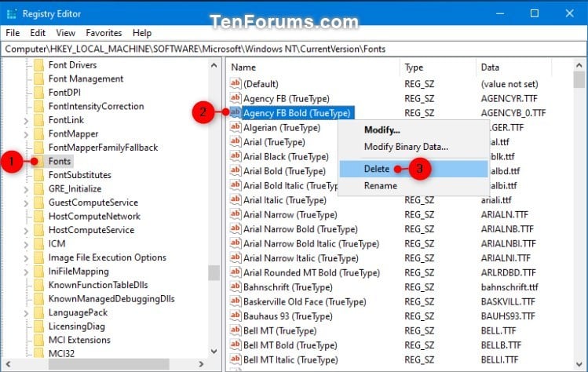Click the string icon beside Bell MT Bold
Viewport: 588px width, 372px height.
[x=236, y=345]
